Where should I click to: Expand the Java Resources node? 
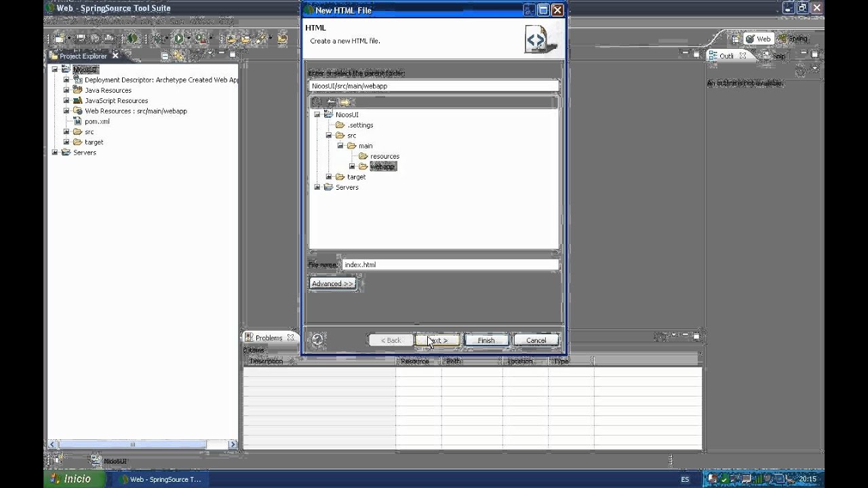tap(66, 90)
